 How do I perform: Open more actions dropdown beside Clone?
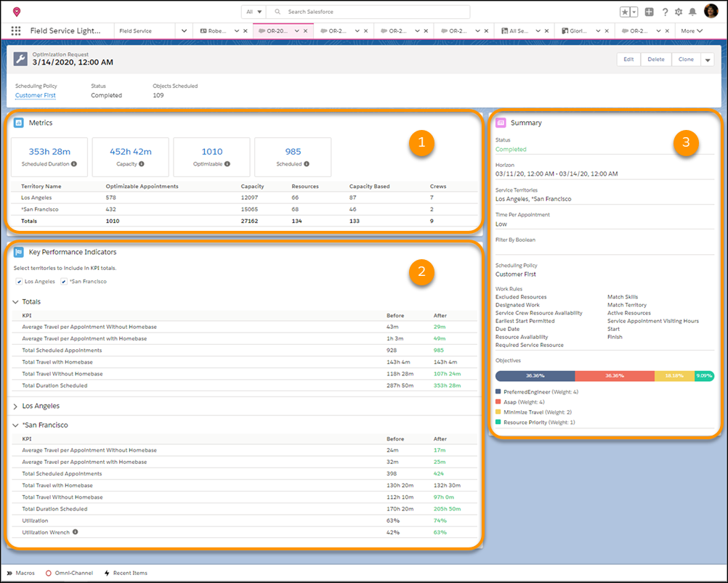click(x=708, y=60)
